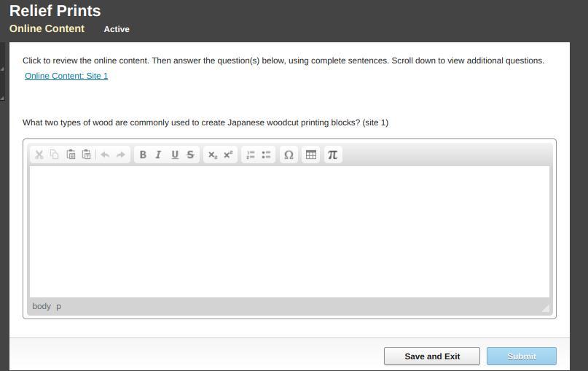Click inside the answer text area

point(289,232)
